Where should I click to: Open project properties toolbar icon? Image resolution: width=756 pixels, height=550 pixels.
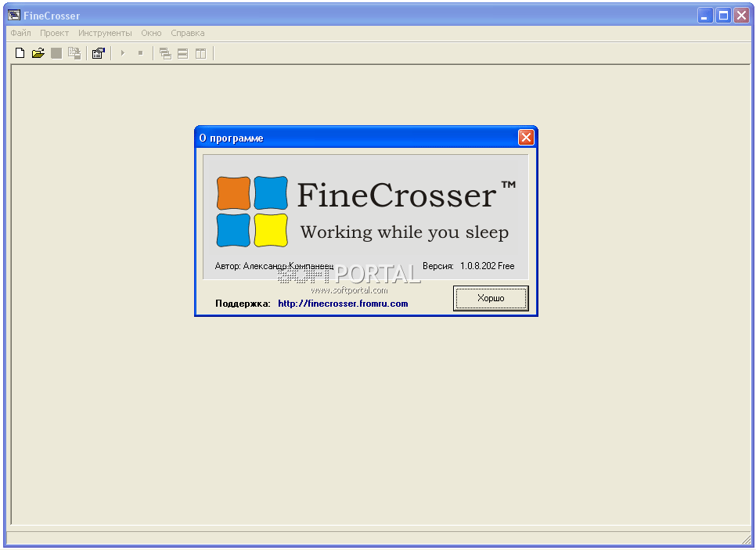(99, 53)
